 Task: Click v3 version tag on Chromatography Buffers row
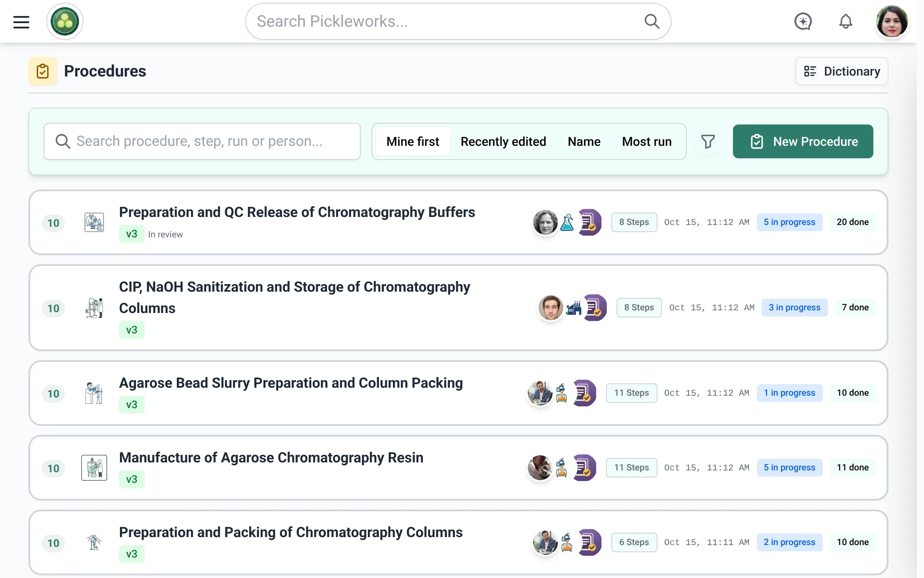click(131, 234)
